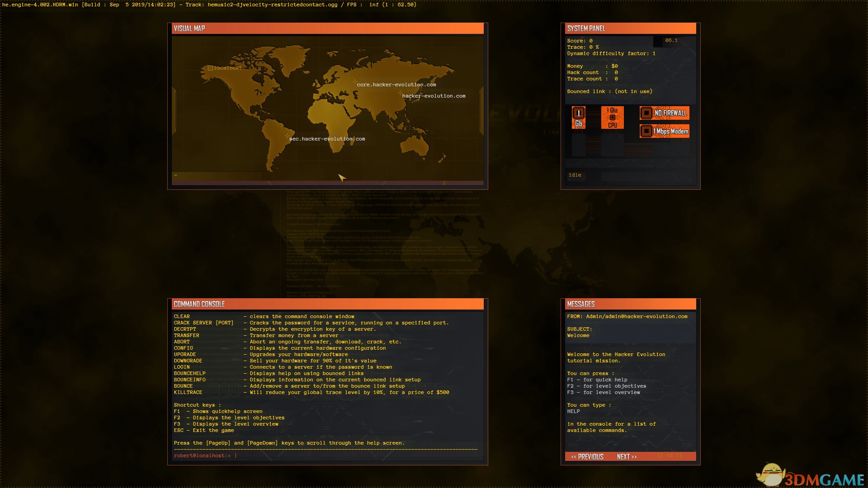Image resolution: width=868 pixels, height=488 pixels.
Task: Click the 'TRANSFER' command text
Action: pos(186,336)
